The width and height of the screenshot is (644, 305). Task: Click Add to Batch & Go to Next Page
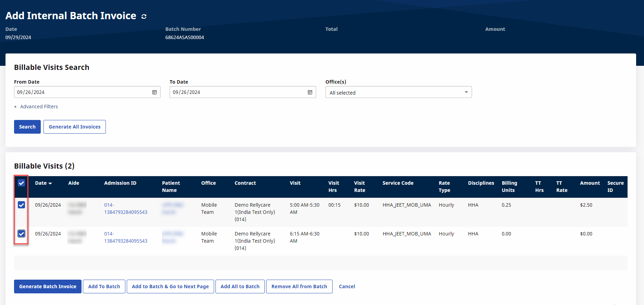170,286
